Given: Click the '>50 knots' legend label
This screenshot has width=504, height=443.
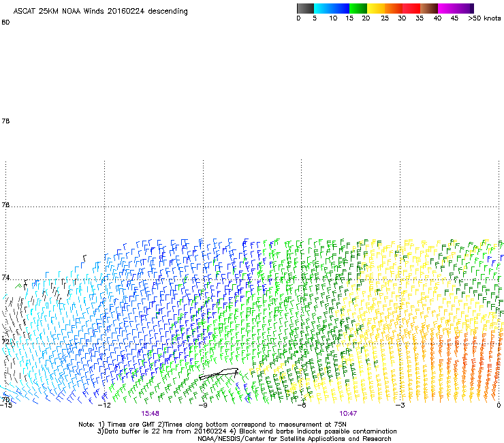Looking at the screenshot, I should 484,18.
